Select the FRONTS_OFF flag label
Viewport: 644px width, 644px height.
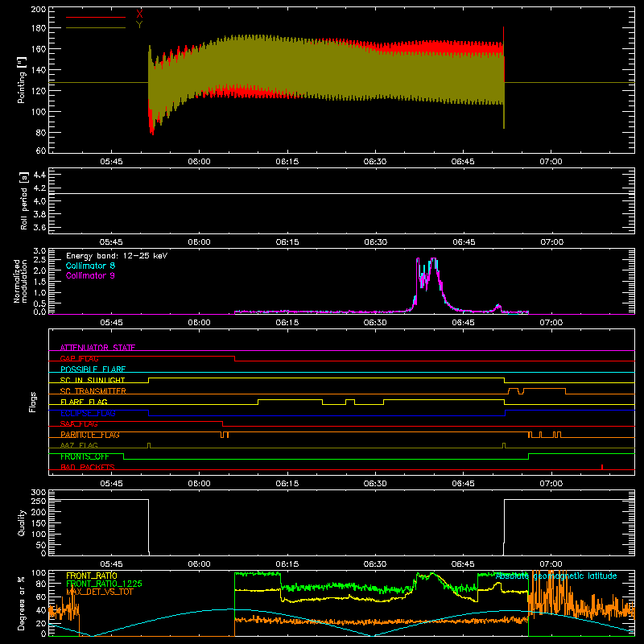point(85,456)
